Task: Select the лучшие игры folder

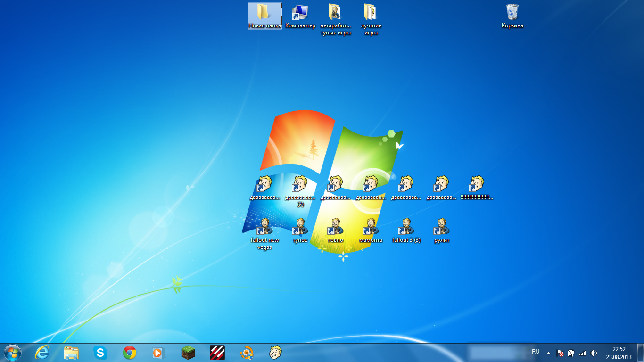Action: click(x=371, y=13)
